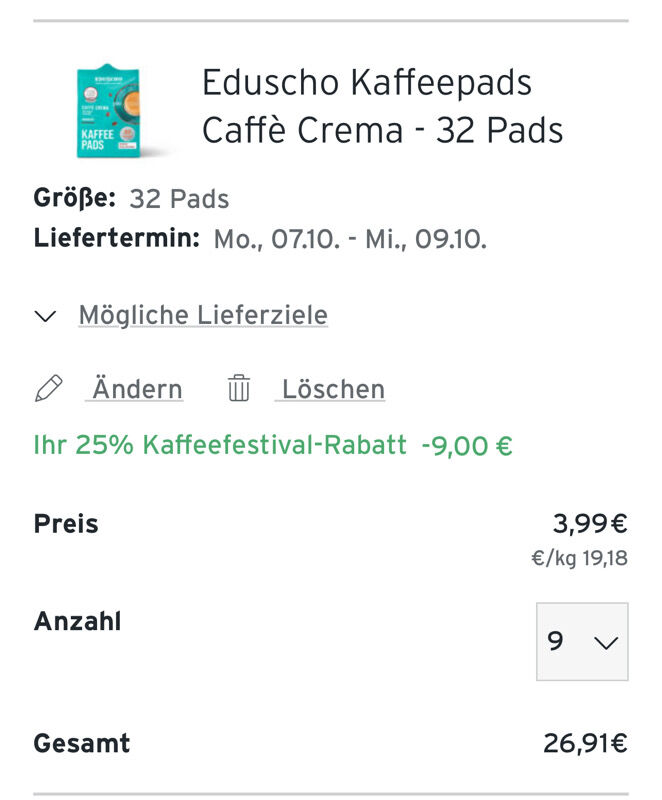Click the €/kg 19,18 base price
The width and height of the screenshot is (662, 800).
[x=579, y=558]
